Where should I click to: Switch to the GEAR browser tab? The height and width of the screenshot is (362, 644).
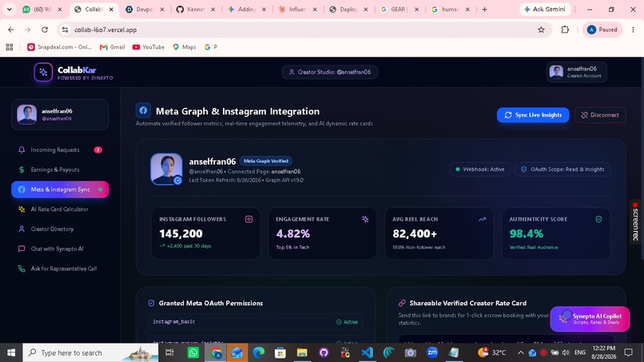pos(398,9)
